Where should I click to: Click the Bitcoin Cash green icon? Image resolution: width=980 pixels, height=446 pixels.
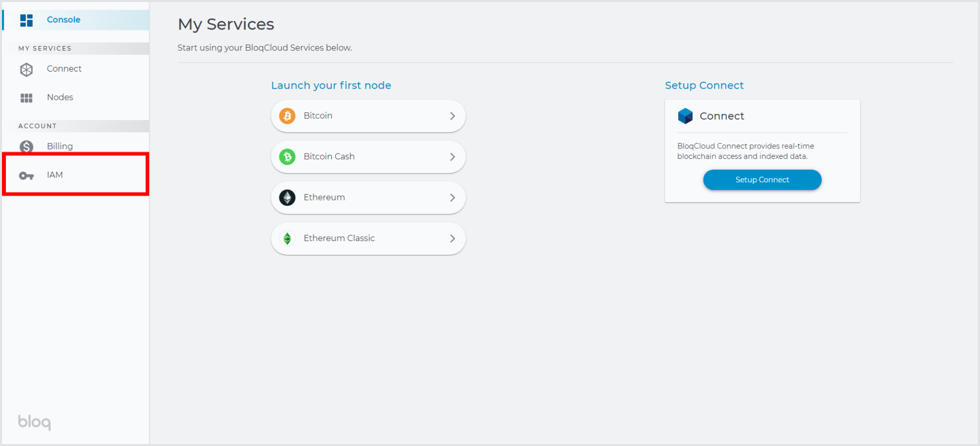pos(287,156)
